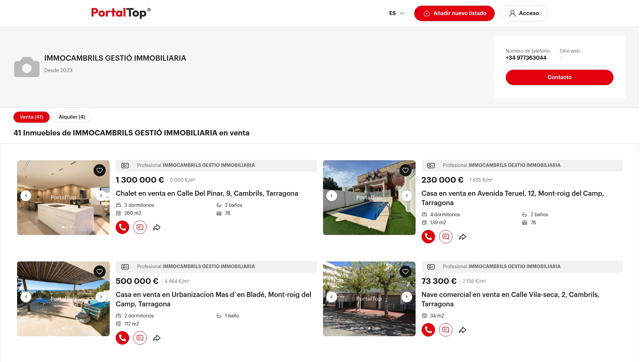Open the Acceso login button

tap(524, 13)
